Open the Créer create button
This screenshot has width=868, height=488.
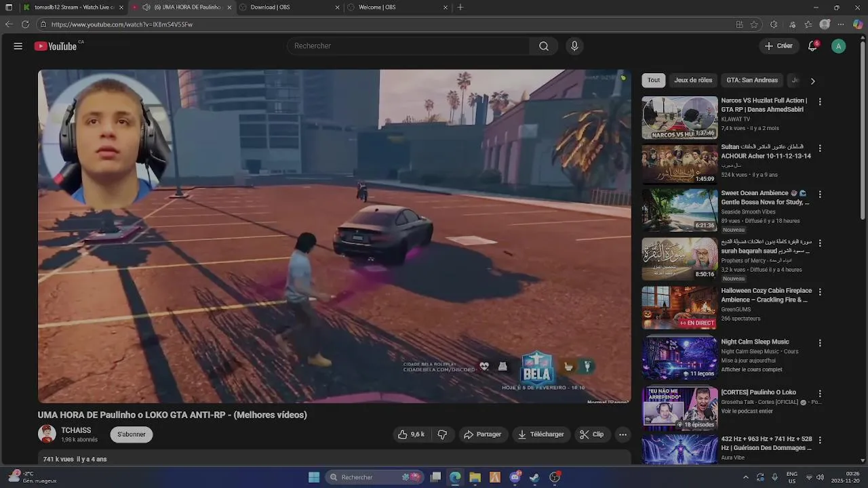point(778,46)
